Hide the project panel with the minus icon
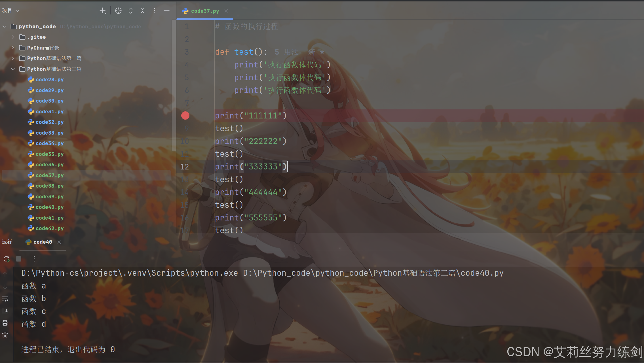This screenshot has height=363, width=644. [166, 11]
